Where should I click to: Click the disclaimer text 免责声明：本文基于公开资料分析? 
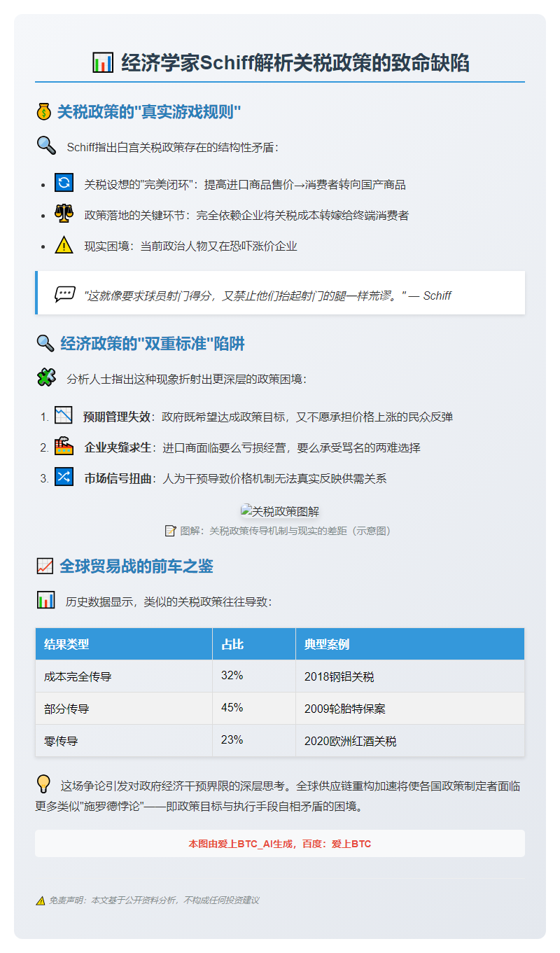(154, 900)
